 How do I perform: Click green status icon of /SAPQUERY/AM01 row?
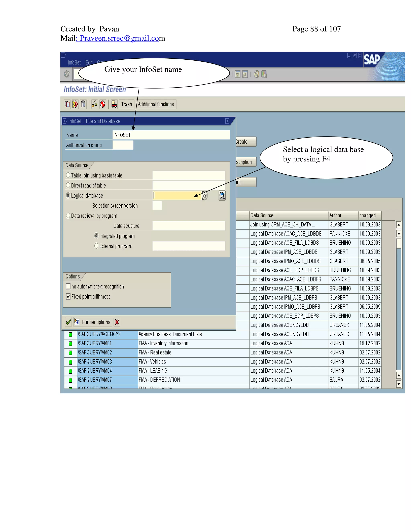coord(70,344)
